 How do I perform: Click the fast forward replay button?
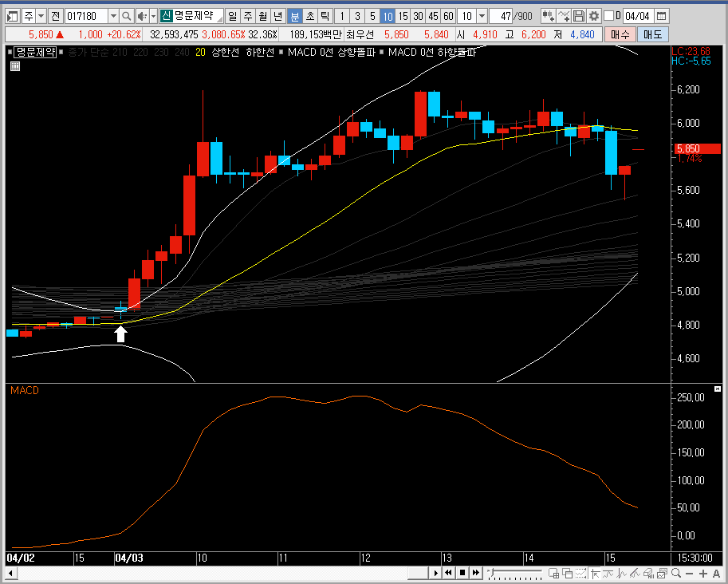tap(476, 573)
